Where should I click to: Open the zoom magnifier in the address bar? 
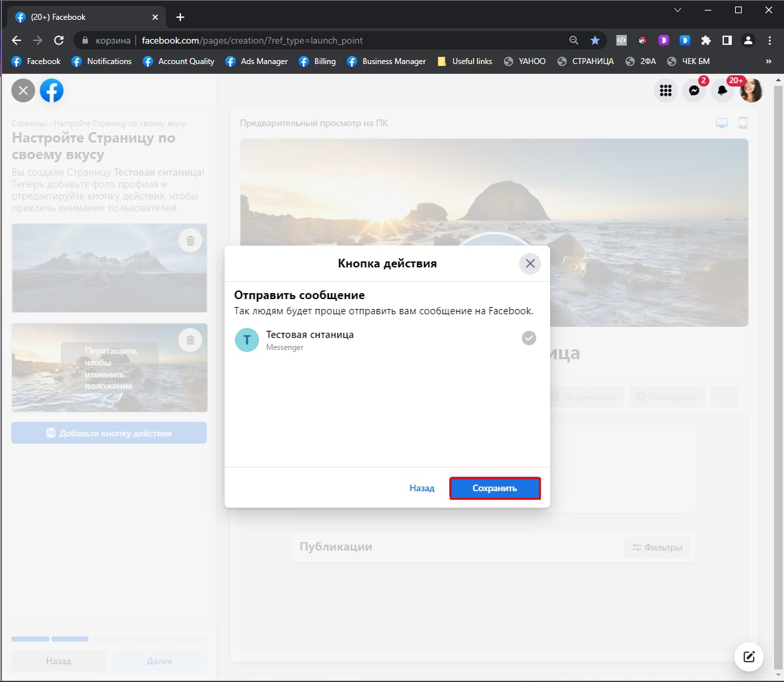(x=573, y=40)
